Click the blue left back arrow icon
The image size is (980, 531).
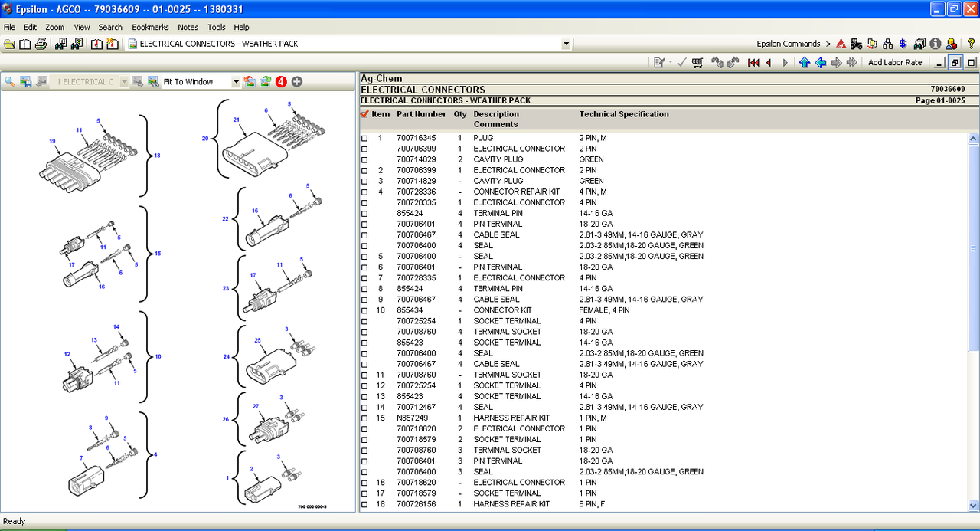coord(820,63)
